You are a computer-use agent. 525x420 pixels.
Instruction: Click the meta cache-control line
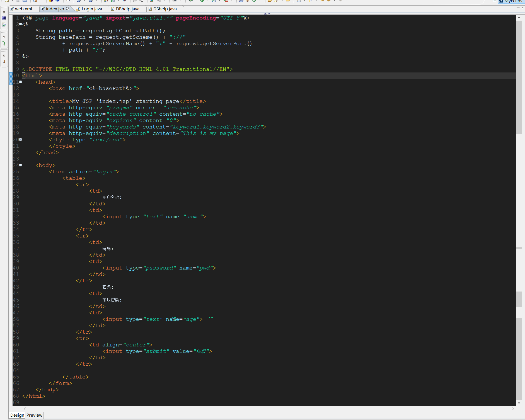coord(136,114)
